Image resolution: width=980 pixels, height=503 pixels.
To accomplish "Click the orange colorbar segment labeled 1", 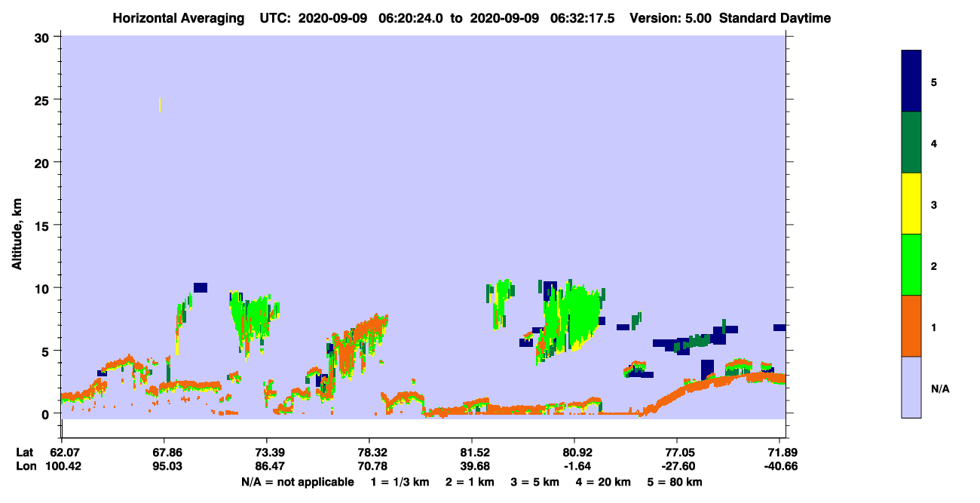I will 911,326.
